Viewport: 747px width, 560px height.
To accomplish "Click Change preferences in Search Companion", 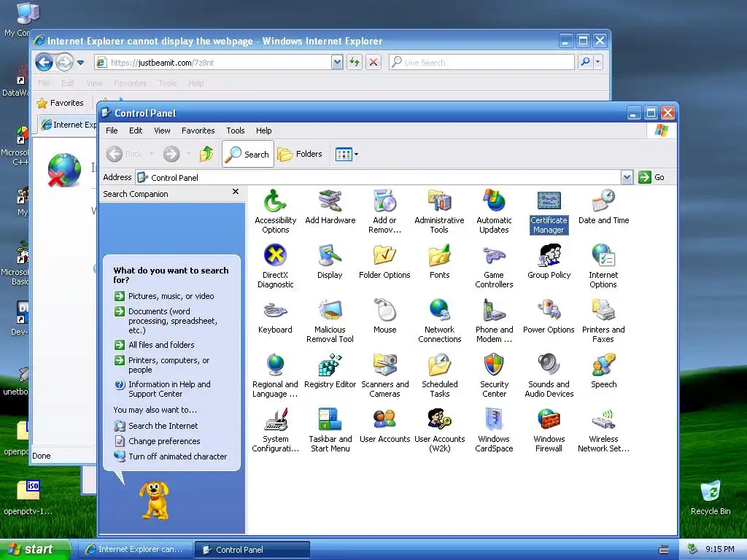I will pyautogui.click(x=158, y=441).
